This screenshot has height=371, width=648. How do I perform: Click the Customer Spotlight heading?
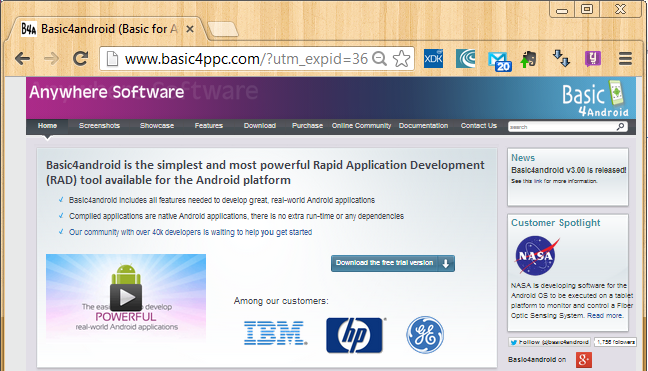[x=555, y=223]
